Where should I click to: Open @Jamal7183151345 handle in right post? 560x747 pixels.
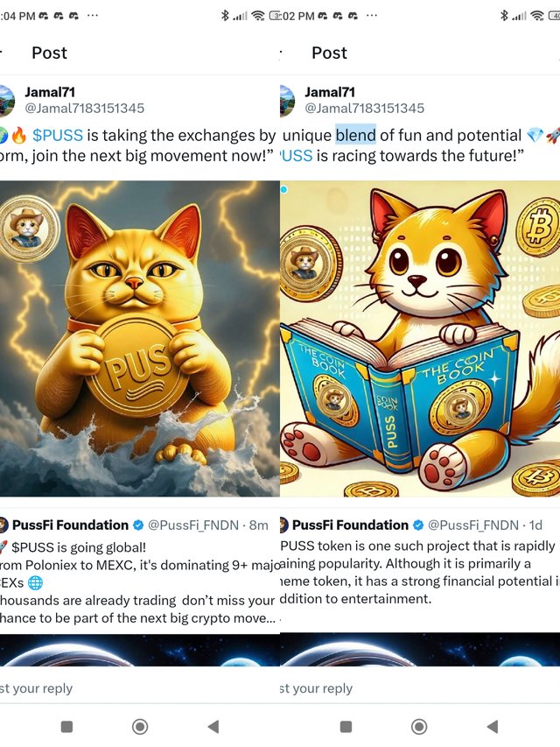pyautogui.click(x=364, y=108)
